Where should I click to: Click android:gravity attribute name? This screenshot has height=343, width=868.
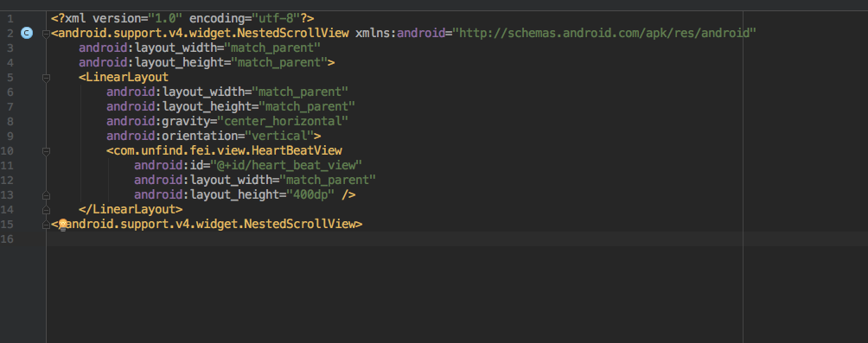click(x=158, y=121)
